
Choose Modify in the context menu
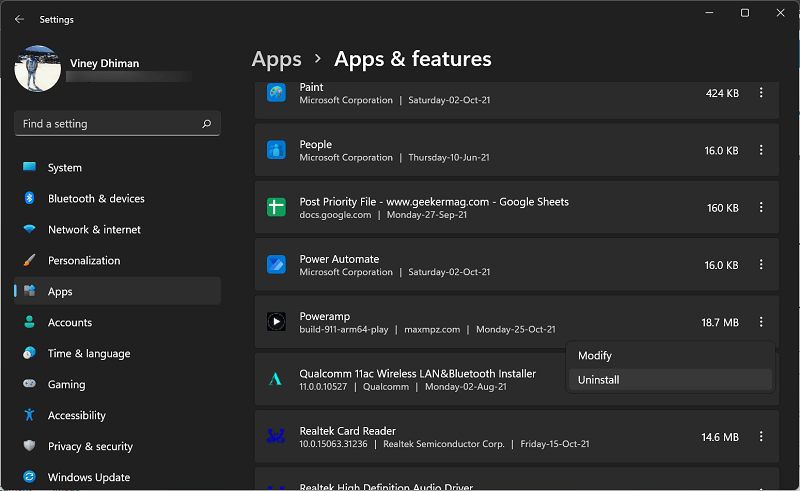[x=670, y=355]
